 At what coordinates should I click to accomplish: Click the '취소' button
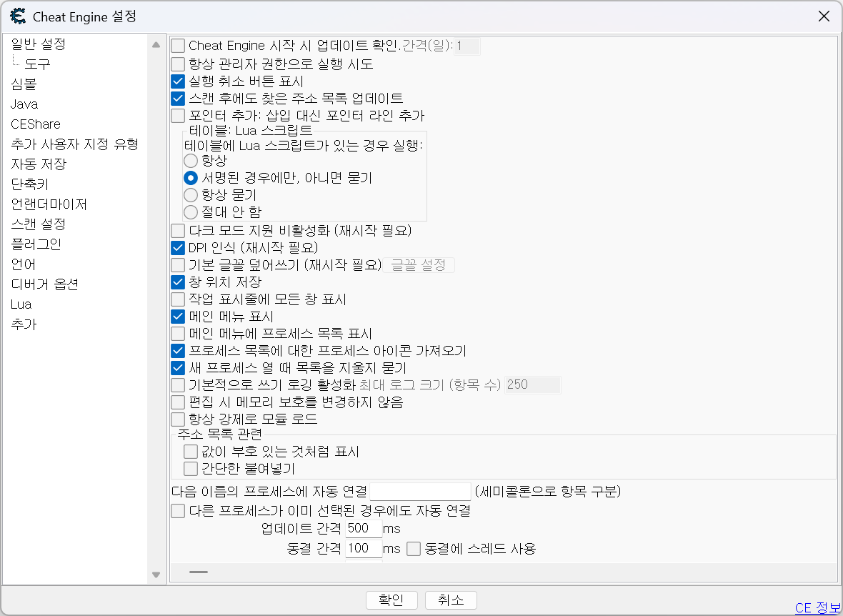[451, 600]
